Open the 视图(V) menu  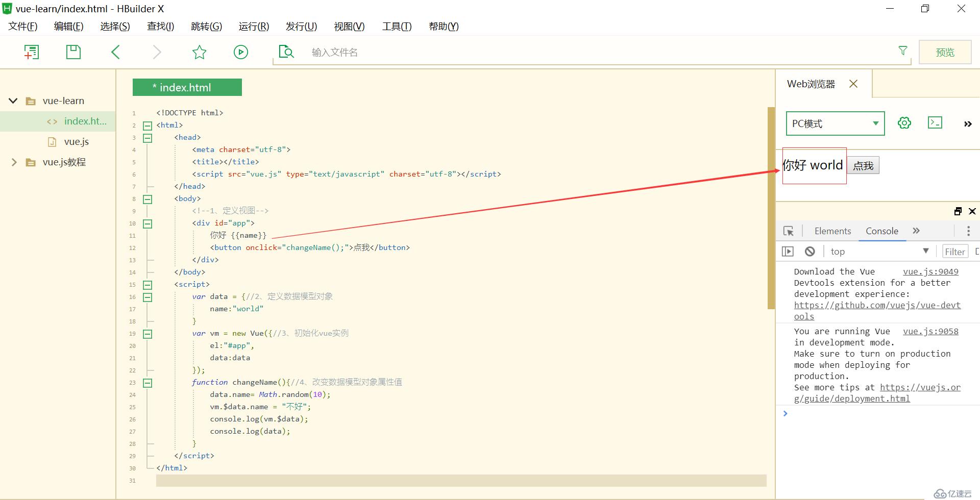point(350,27)
